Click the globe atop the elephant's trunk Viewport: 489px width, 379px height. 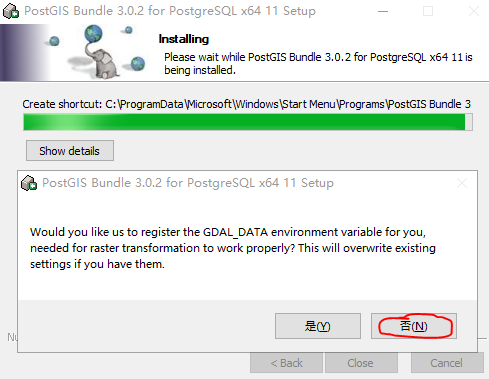click(93, 33)
